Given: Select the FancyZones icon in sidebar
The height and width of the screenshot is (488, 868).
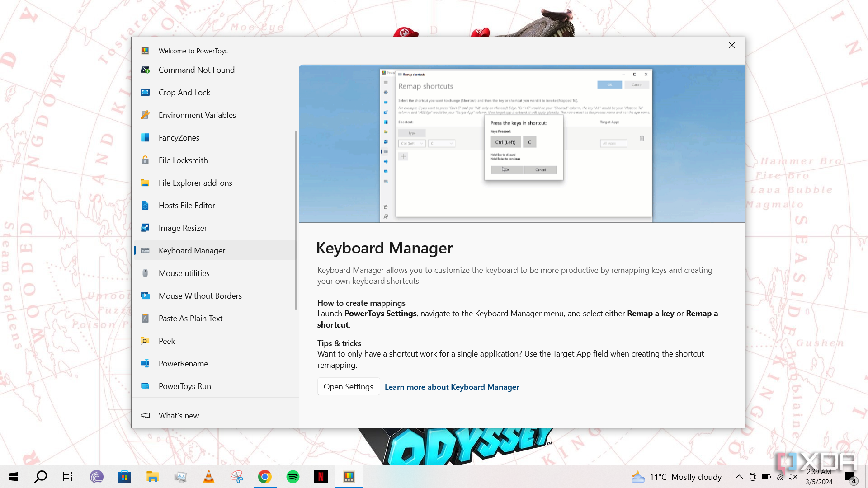Looking at the screenshot, I should coord(145,138).
